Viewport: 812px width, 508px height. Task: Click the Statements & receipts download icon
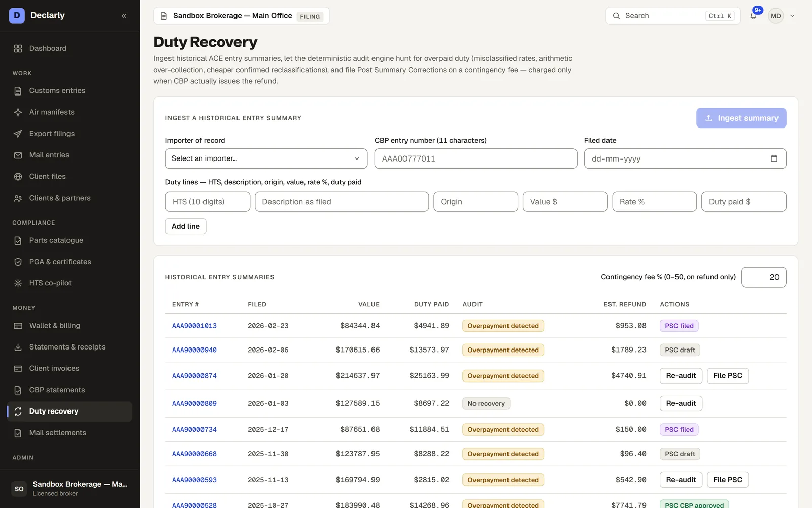(18, 347)
